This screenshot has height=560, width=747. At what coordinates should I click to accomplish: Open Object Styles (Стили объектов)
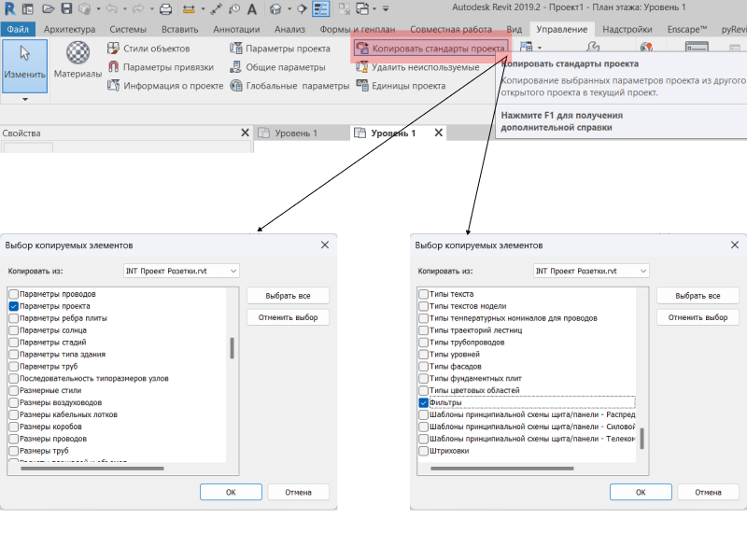pyautogui.click(x=148, y=49)
